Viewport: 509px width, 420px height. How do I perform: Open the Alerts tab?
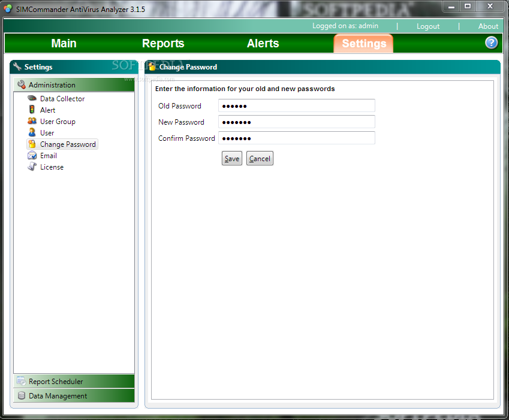point(263,43)
